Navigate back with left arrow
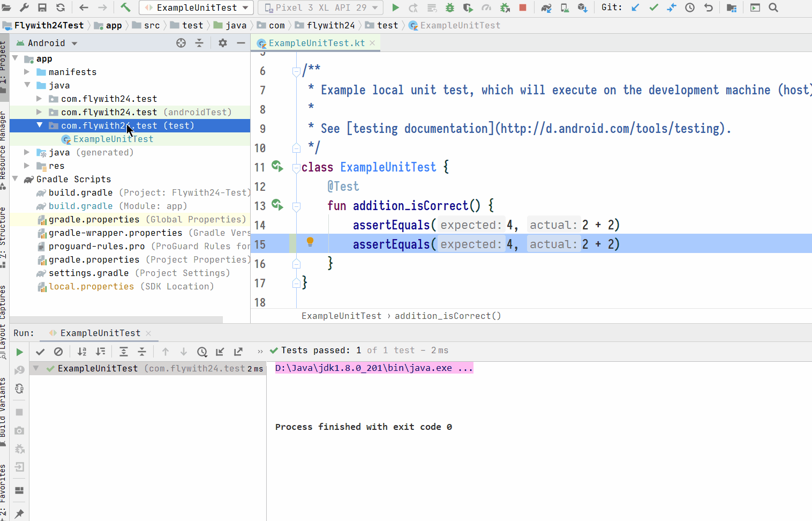The height and width of the screenshot is (521, 812). pyautogui.click(x=84, y=8)
